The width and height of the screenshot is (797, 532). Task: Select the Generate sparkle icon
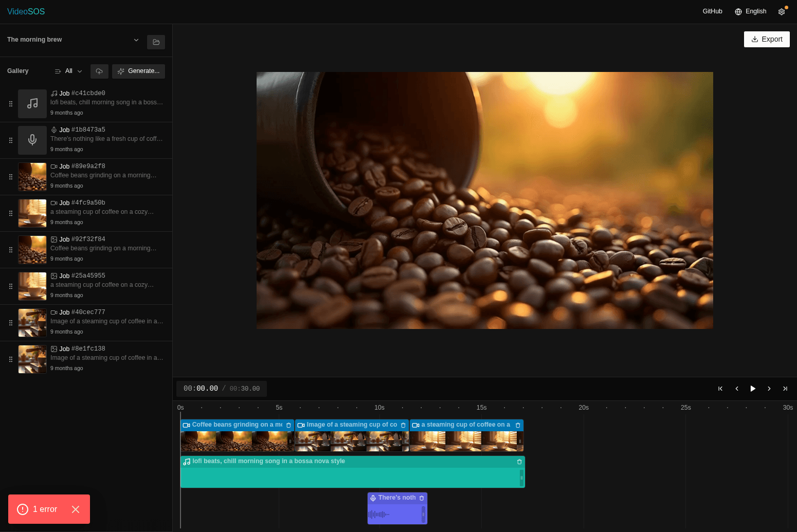121,71
